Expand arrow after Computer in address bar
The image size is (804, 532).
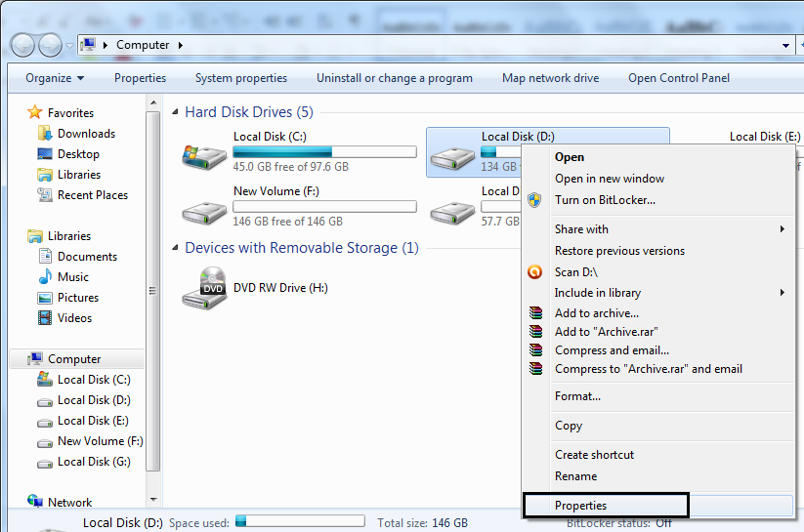pos(181,45)
